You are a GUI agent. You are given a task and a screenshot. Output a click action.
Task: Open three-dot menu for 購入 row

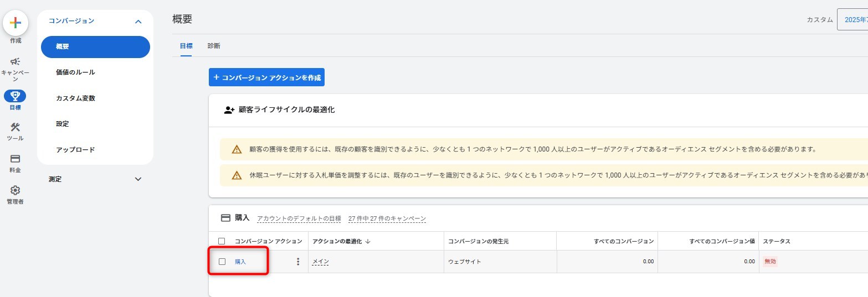click(298, 262)
